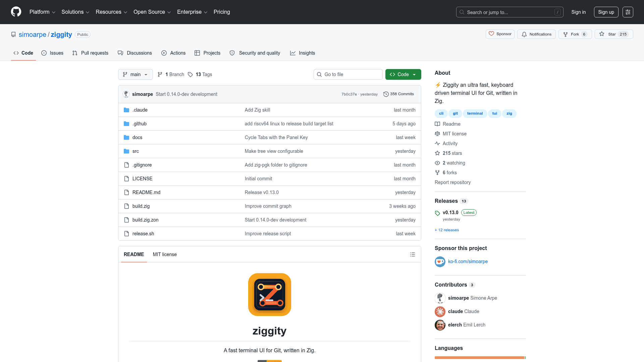
Task: Expand the Resources dropdown
Action: tap(111, 12)
